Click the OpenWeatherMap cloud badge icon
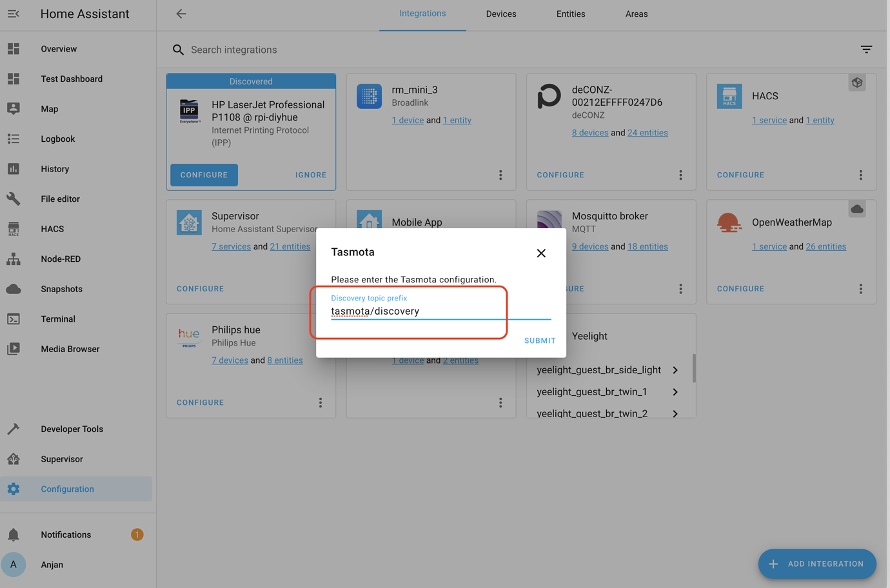This screenshot has height=588, width=890. 857,209
